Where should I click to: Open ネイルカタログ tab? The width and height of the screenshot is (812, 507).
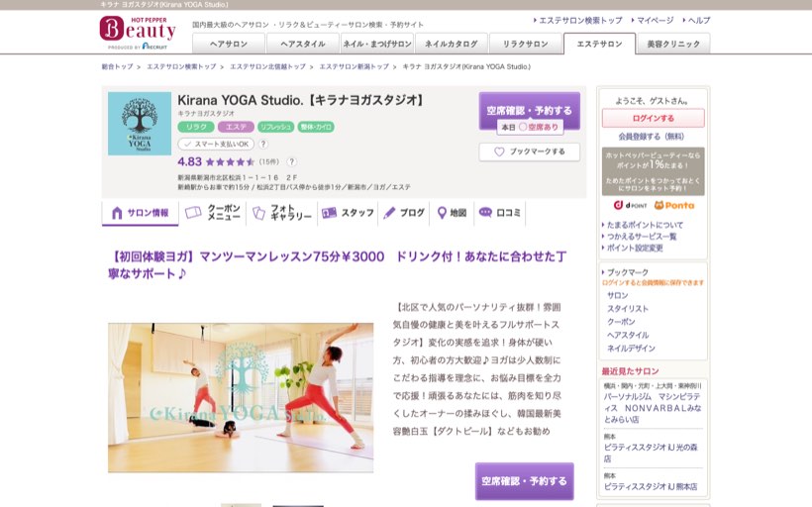click(x=451, y=44)
